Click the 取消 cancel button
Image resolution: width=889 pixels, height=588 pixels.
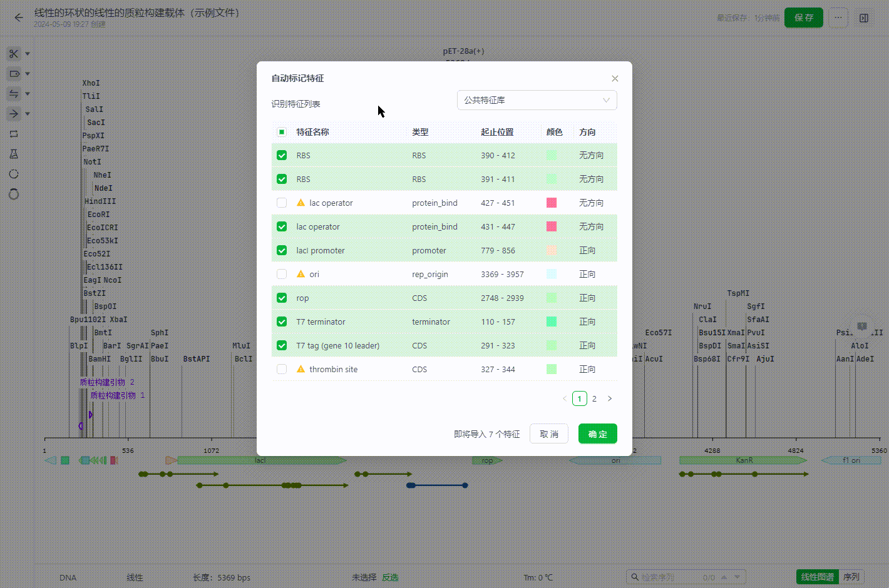[548, 433]
